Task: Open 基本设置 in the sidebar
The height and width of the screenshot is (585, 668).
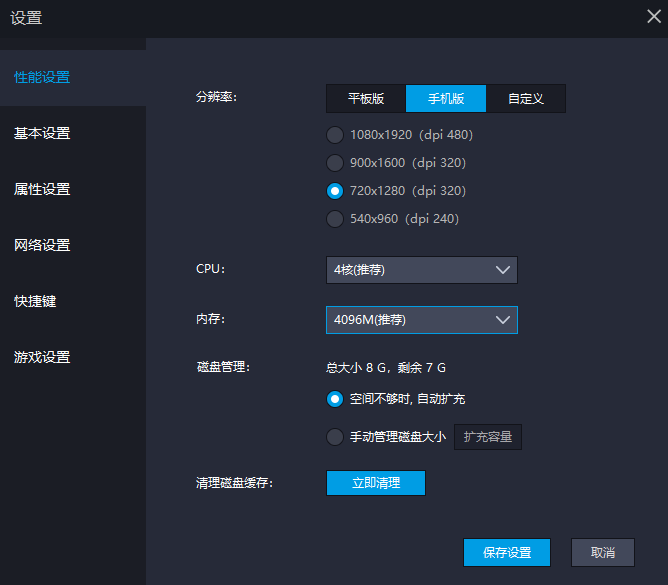Action: (42, 134)
